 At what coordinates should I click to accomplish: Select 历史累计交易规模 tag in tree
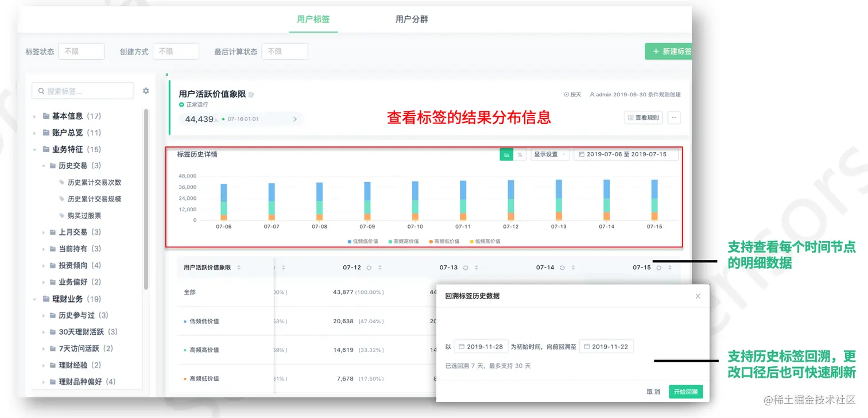pos(94,199)
